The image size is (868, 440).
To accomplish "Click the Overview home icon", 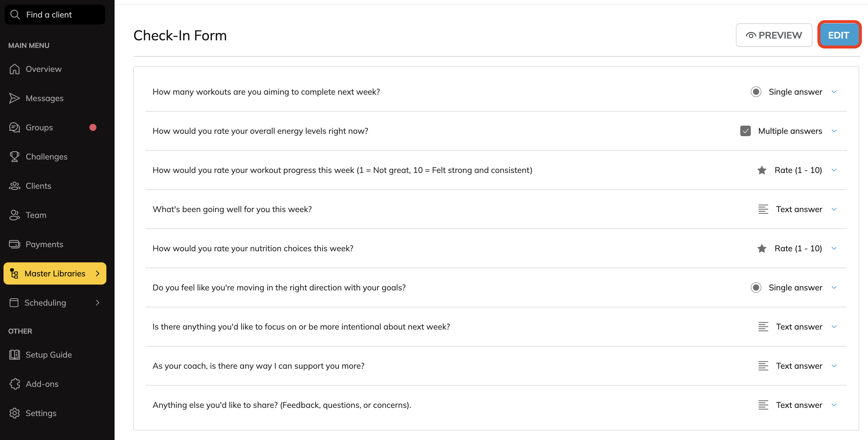I will click(15, 69).
